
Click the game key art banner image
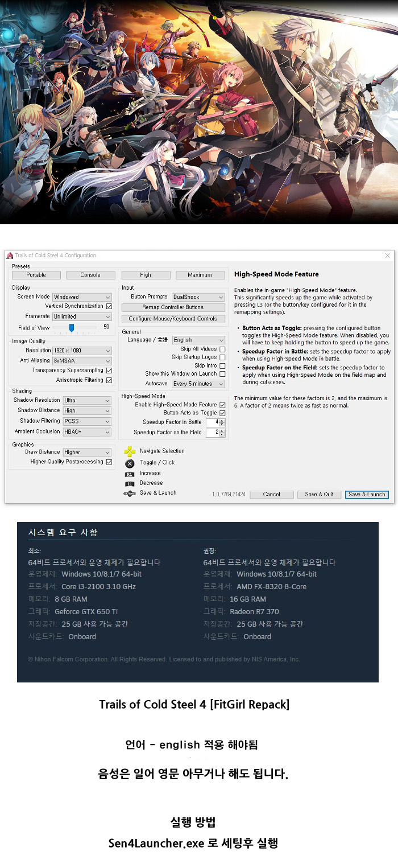[199, 112]
